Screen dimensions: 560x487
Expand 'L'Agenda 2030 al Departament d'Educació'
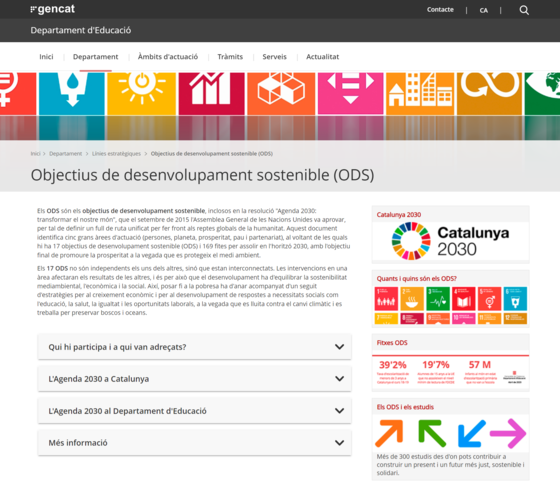pos(195,411)
